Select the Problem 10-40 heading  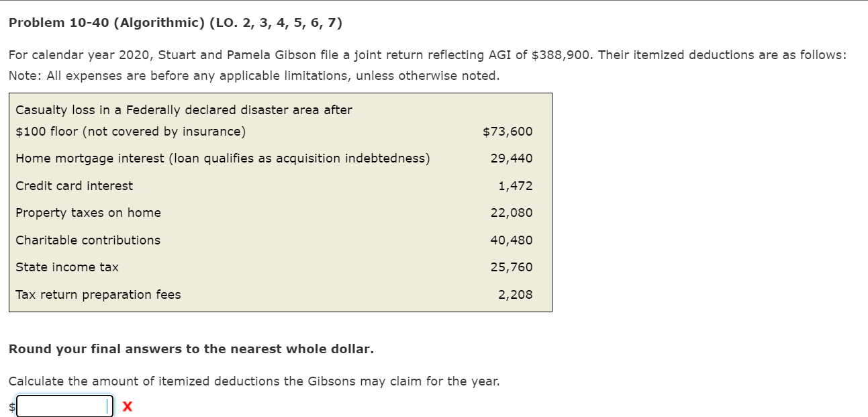pyautogui.click(x=175, y=22)
